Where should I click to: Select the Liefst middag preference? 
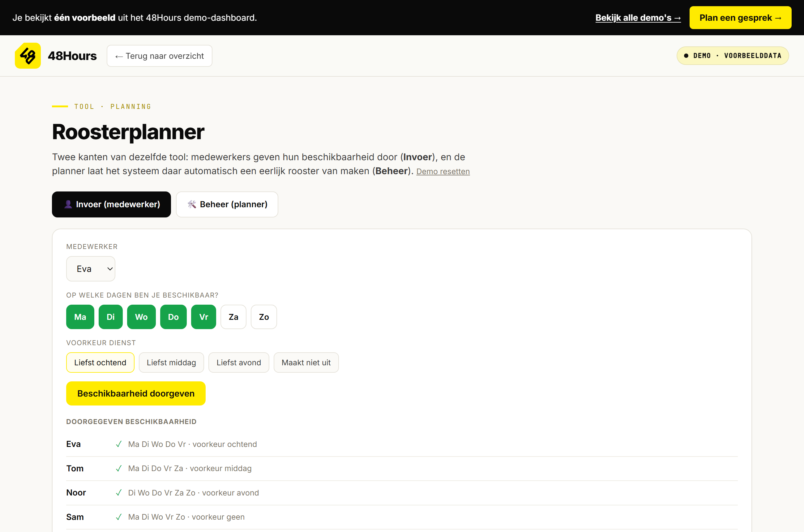click(x=171, y=363)
